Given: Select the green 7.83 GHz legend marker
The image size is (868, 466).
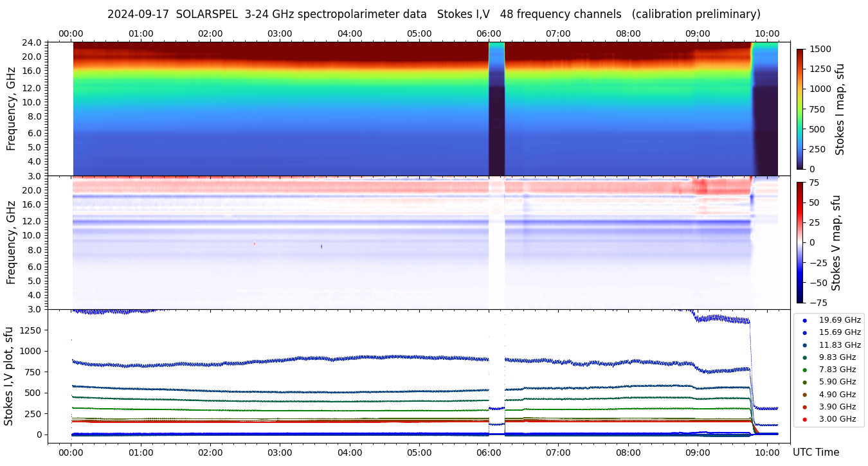Looking at the screenshot, I should click(804, 370).
